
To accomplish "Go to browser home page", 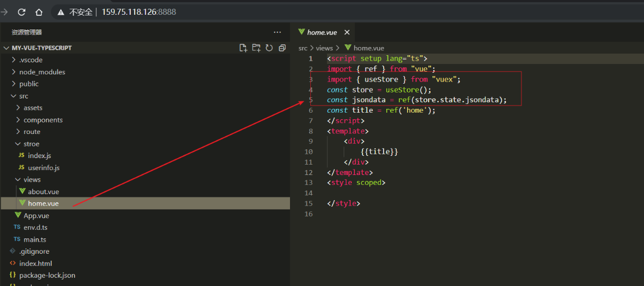I will coord(39,13).
